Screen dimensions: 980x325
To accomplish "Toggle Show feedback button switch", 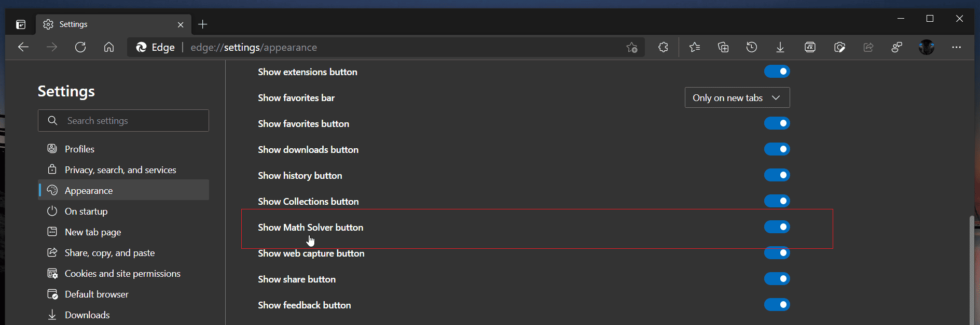I will (x=777, y=305).
